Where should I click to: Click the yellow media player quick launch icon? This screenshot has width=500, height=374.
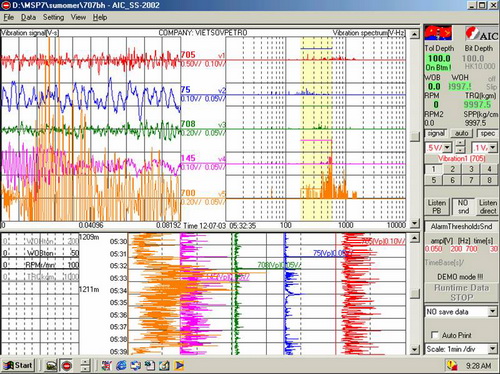coord(179,365)
